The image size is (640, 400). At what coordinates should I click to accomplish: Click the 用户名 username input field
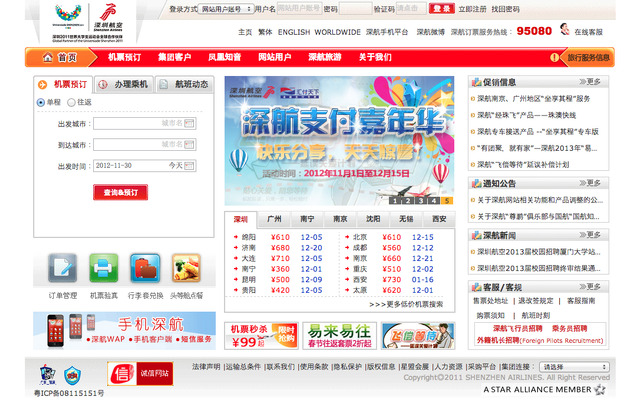[299, 9]
